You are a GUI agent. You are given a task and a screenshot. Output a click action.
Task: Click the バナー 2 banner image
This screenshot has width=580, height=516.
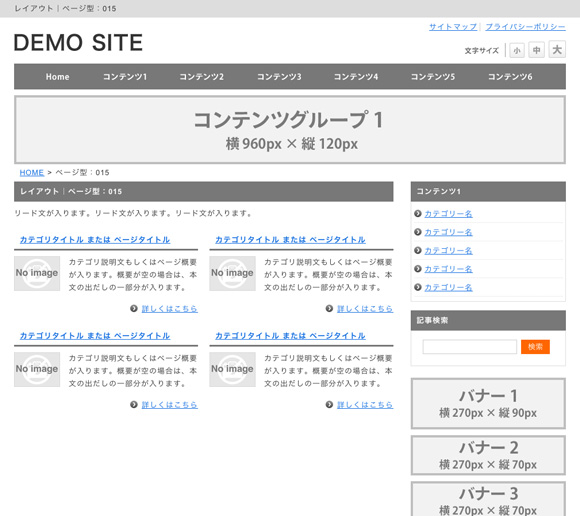pos(488,455)
